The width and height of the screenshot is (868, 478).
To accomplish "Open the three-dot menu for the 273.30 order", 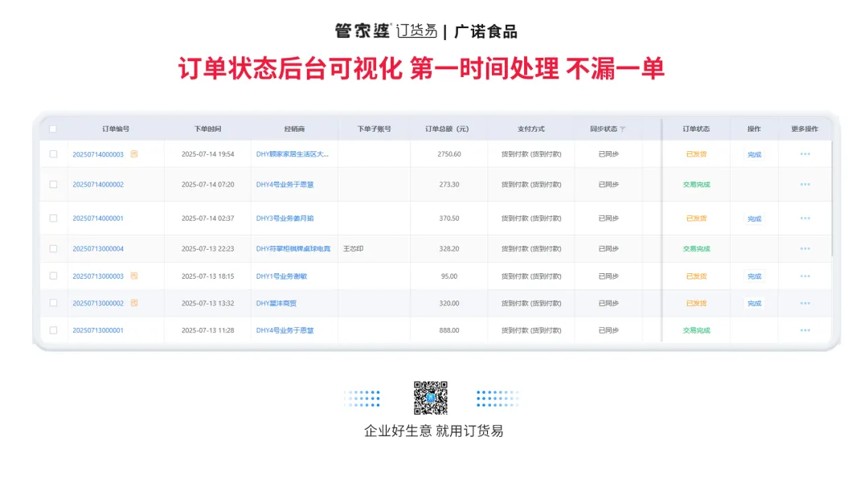I will point(805,184).
